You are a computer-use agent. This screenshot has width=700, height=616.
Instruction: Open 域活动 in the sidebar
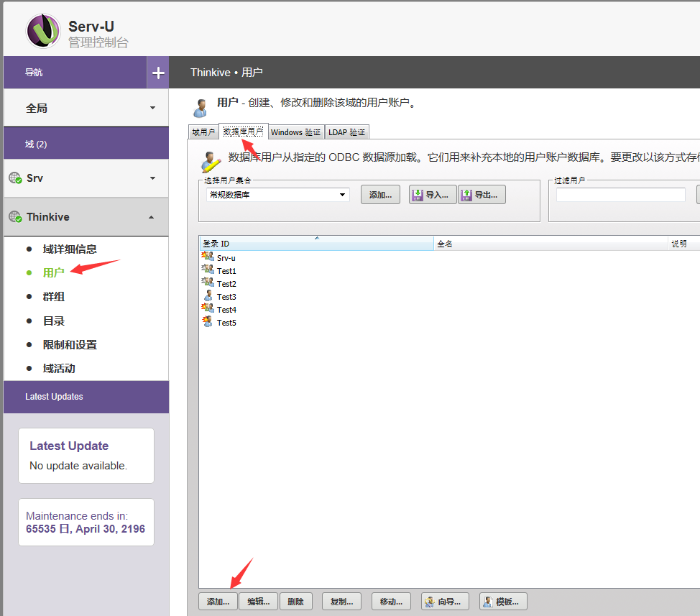(59, 368)
